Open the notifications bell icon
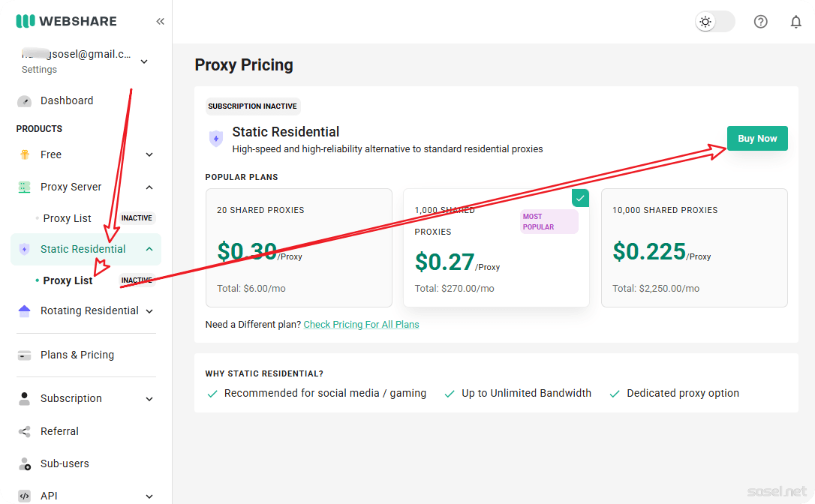This screenshot has width=815, height=504. click(x=796, y=22)
